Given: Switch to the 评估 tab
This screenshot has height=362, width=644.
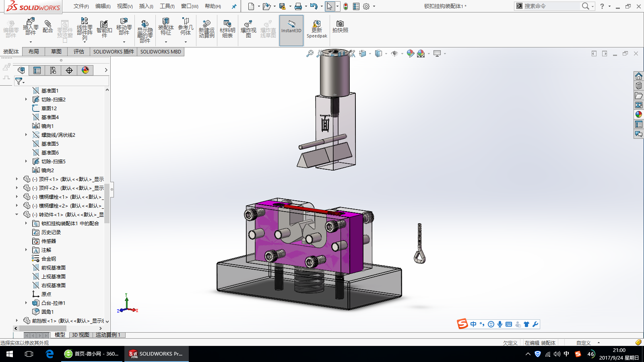Looking at the screenshot, I should coord(78,51).
